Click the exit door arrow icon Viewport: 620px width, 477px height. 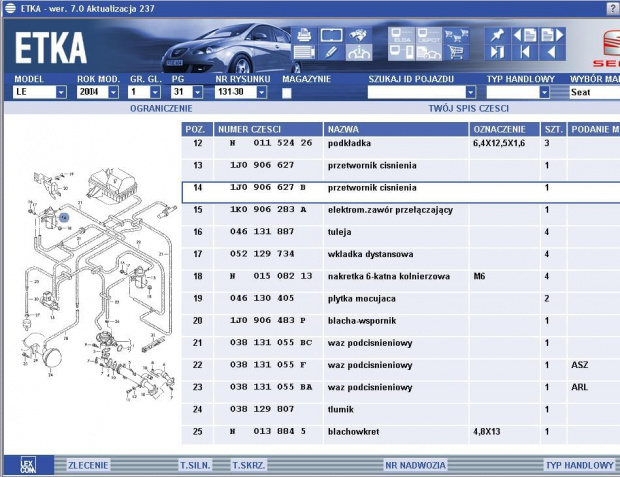497,52
